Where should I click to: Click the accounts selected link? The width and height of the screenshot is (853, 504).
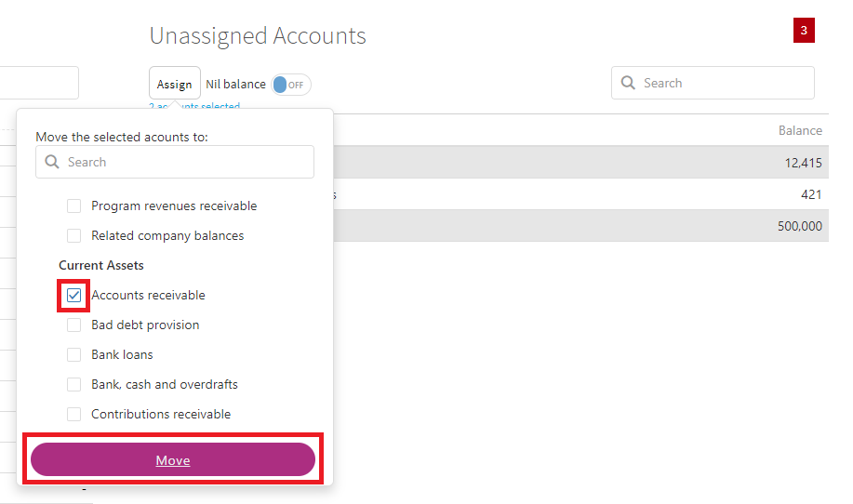(194, 106)
